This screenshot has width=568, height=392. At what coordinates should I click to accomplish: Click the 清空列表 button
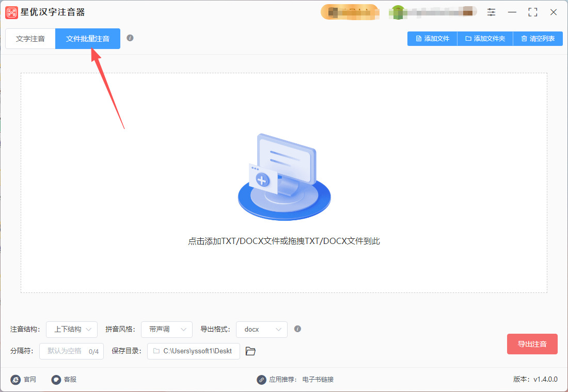pos(538,38)
